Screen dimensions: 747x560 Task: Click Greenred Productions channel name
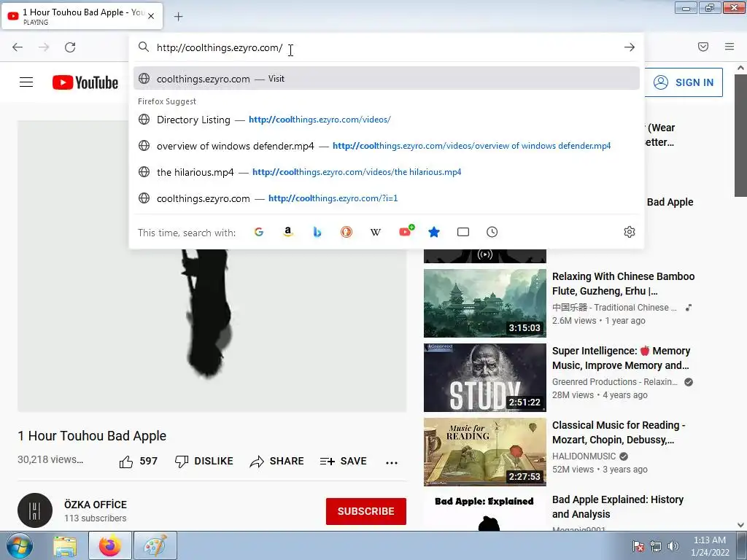pos(614,382)
